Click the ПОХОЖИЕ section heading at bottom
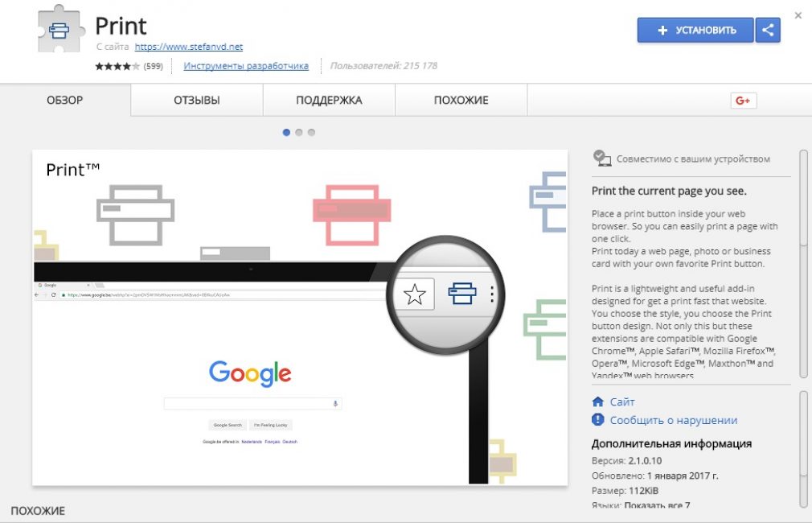This screenshot has width=812, height=523. 38,511
